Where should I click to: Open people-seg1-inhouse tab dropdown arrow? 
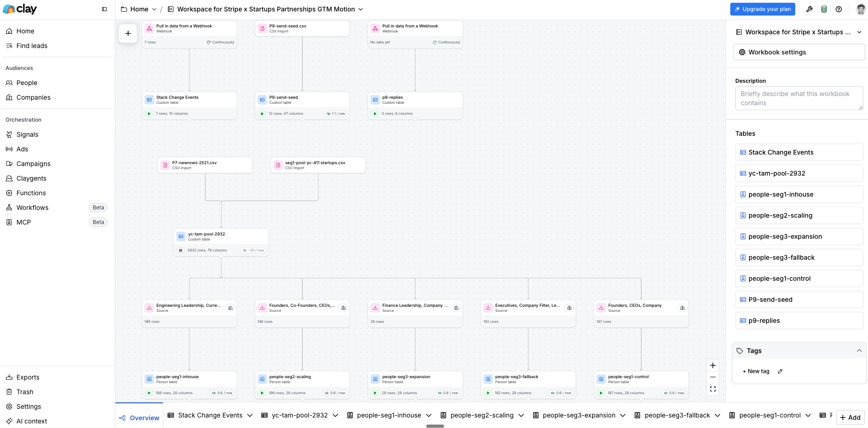(429, 415)
